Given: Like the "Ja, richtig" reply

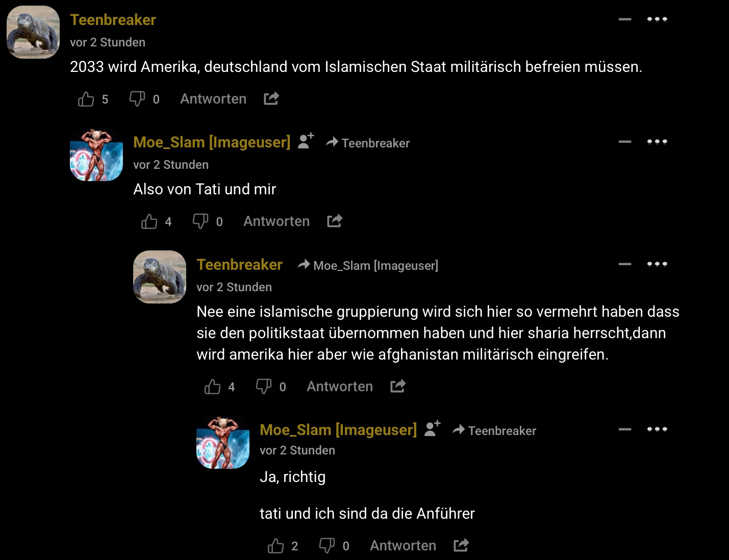Looking at the screenshot, I should pyautogui.click(x=276, y=546).
